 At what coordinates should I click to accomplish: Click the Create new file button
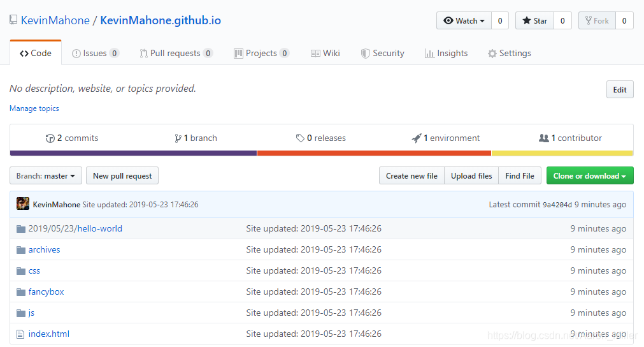click(x=411, y=175)
